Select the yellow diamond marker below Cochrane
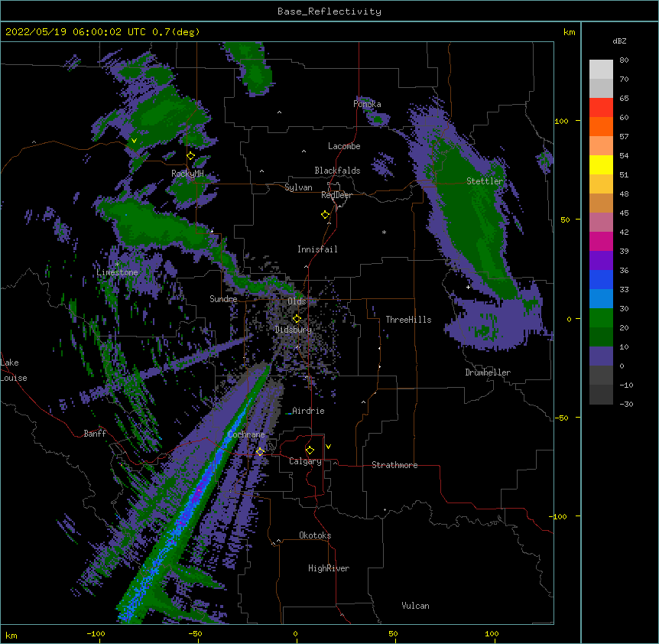This screenshot has width=659, height=644. point(260,452)
